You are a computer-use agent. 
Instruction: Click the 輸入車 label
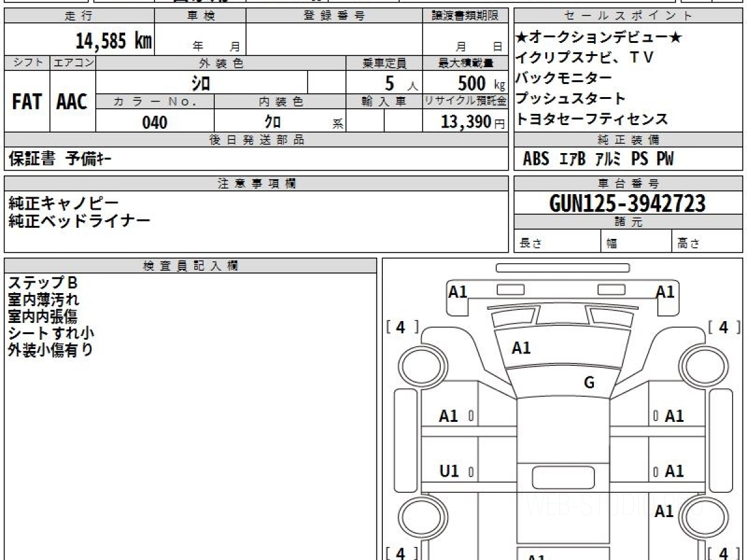click(x=384, y=102)
